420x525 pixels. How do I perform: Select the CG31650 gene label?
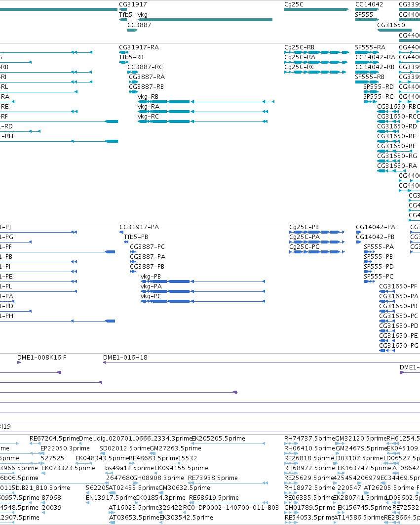click(391, 25)
